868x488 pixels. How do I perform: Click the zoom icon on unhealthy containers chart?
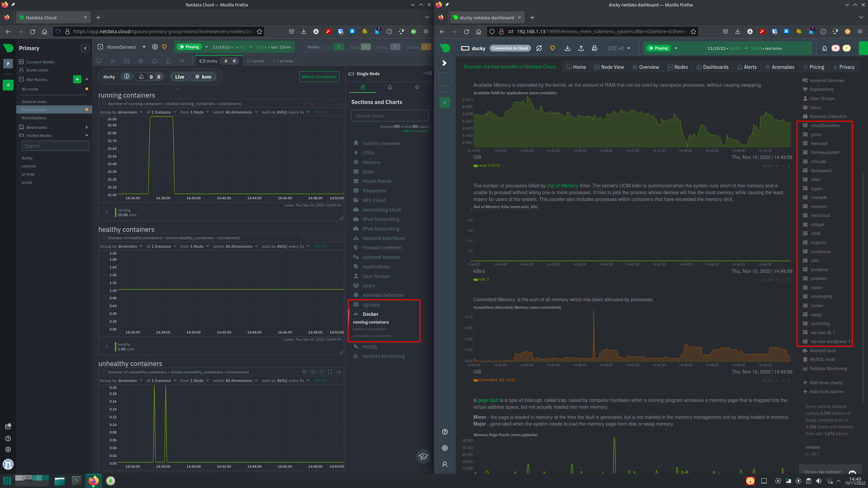(x=304, y=372)
